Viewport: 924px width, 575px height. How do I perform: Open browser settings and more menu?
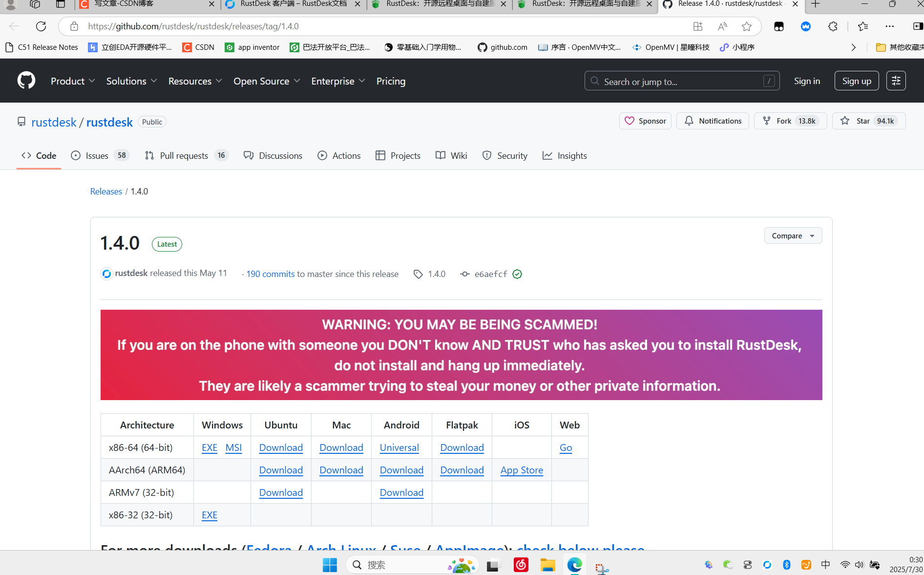click(890, 26)
